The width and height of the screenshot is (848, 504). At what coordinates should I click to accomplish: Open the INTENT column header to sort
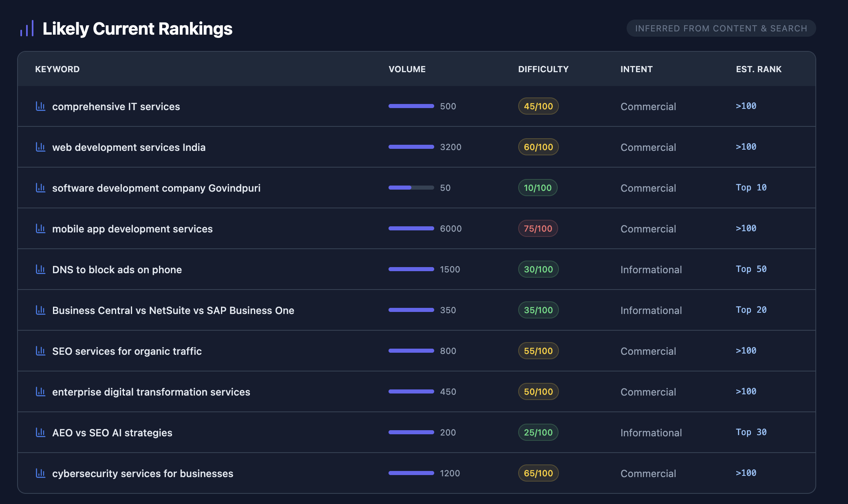(x=636, y=69)
